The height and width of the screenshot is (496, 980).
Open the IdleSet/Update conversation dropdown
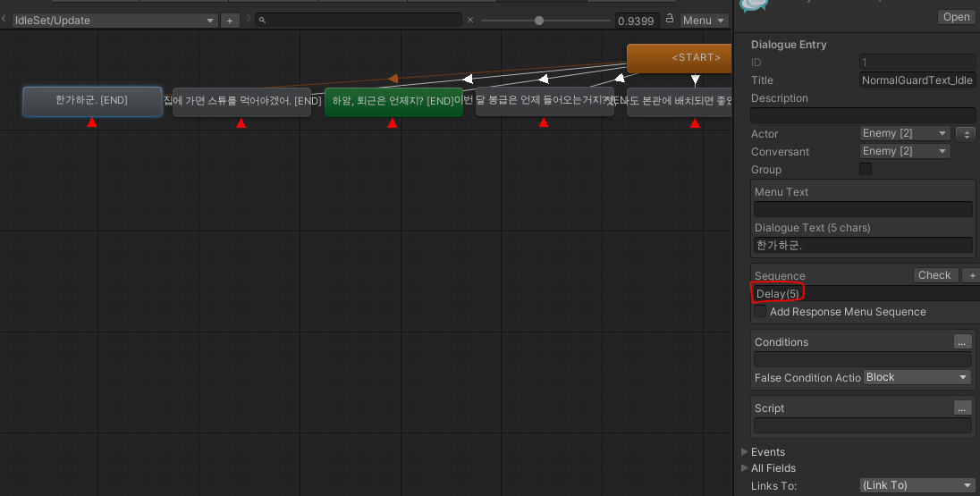click(x=114, y=21)
